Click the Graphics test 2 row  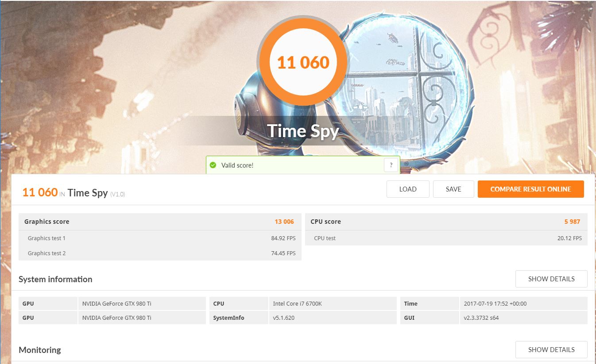(x=159, y=253)
